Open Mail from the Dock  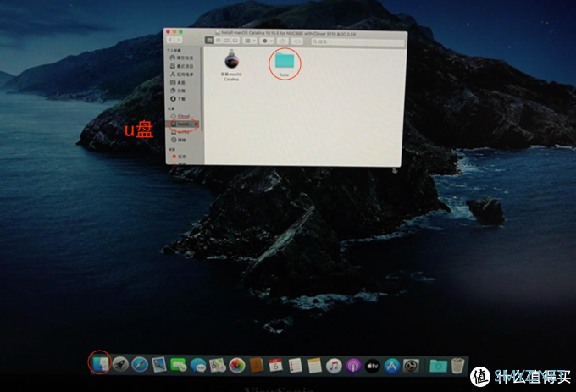pyautogui.click(x=159, y=365)
